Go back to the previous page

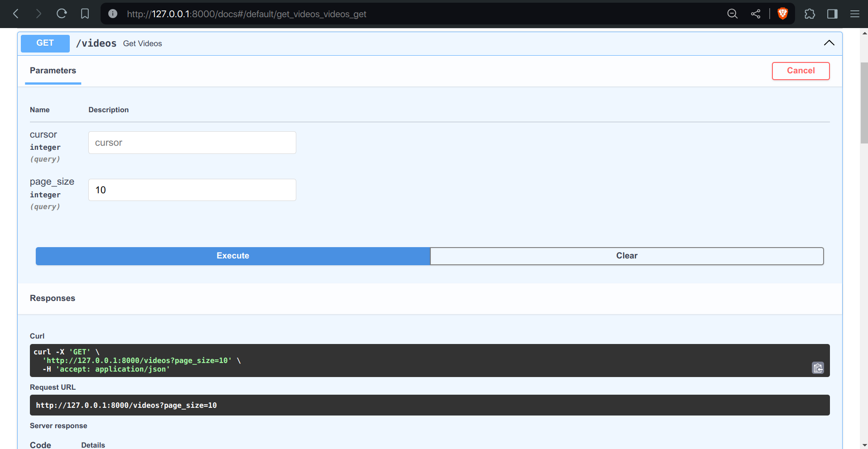pyautogui.click(x=16, y=14)
